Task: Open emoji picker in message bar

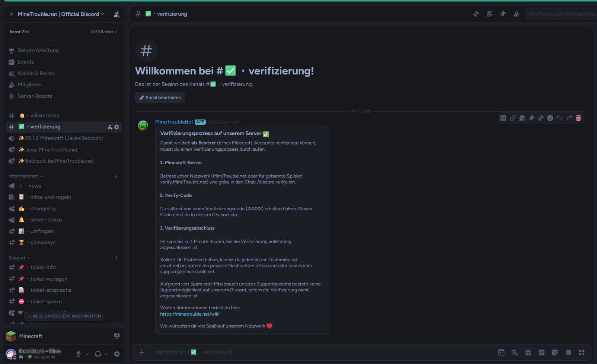Action: pyautogui.click(x=568, y=352)
